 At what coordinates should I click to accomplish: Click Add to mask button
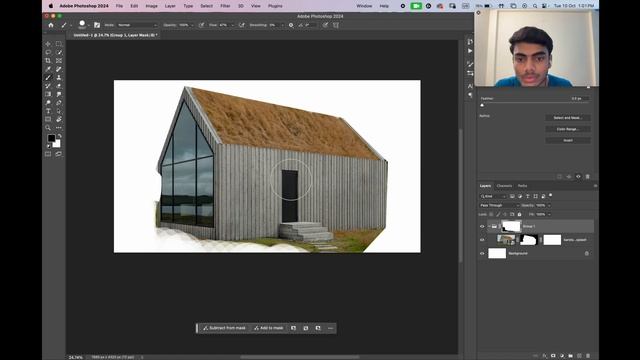pos(269,328)
